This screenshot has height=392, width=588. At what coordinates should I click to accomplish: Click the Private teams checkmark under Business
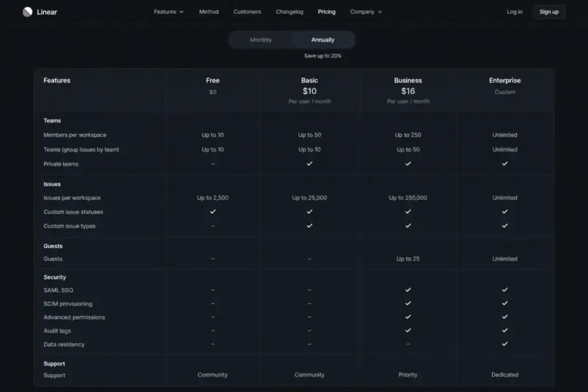[x=408, y=164]
